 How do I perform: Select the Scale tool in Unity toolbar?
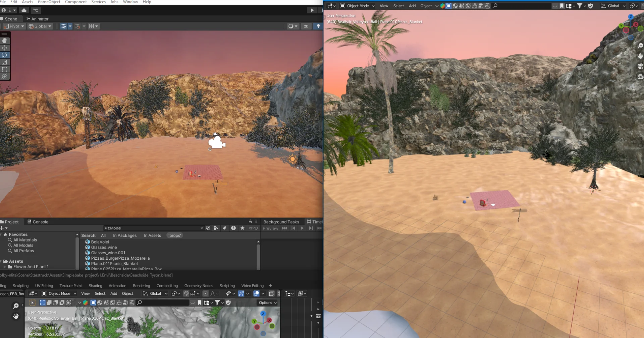click(4, 62)
